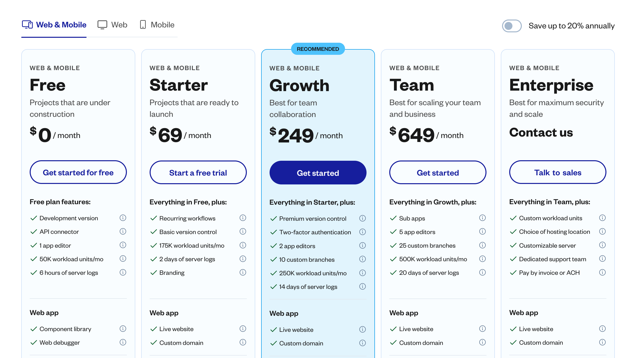Open info tooltip for API connector feature
The height and width of the screenshot is (358, 644).
[x=123, y=231]
